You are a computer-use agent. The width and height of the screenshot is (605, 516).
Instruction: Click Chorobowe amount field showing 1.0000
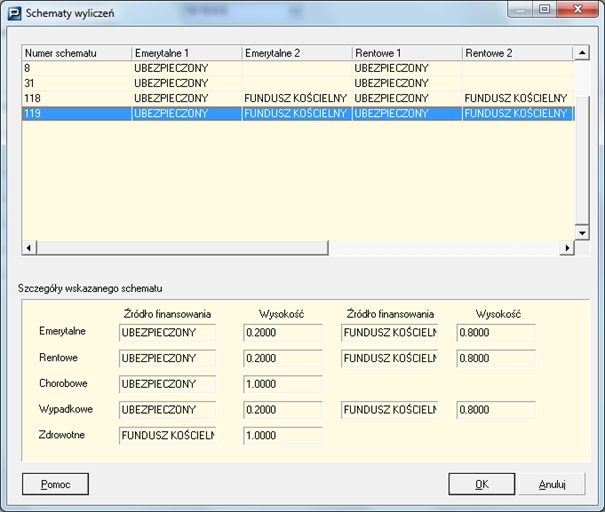pyautogui.click(x=282, y=384)
